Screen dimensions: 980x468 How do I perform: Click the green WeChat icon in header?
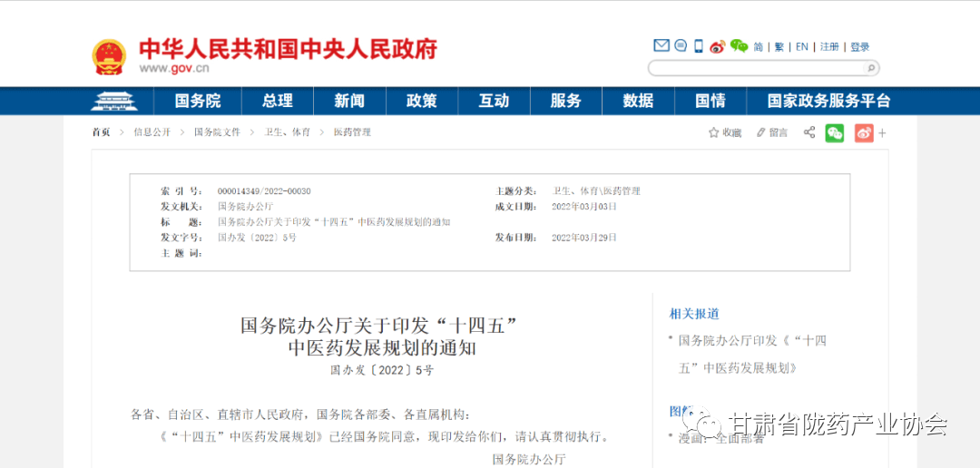[740, 46]
